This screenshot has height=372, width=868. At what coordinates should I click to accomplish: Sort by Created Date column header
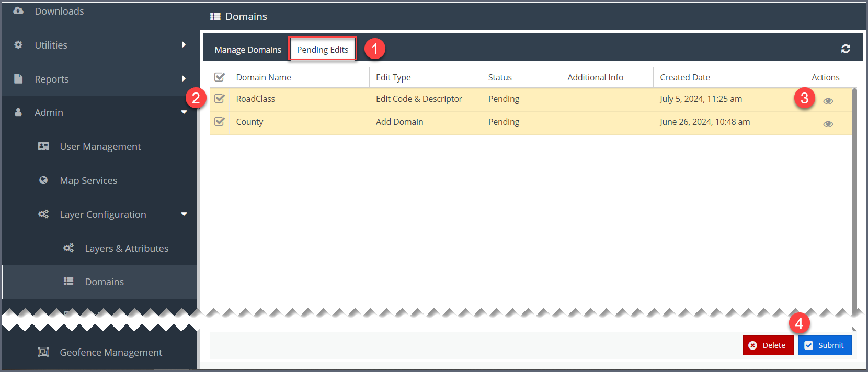tap(685, 77)
